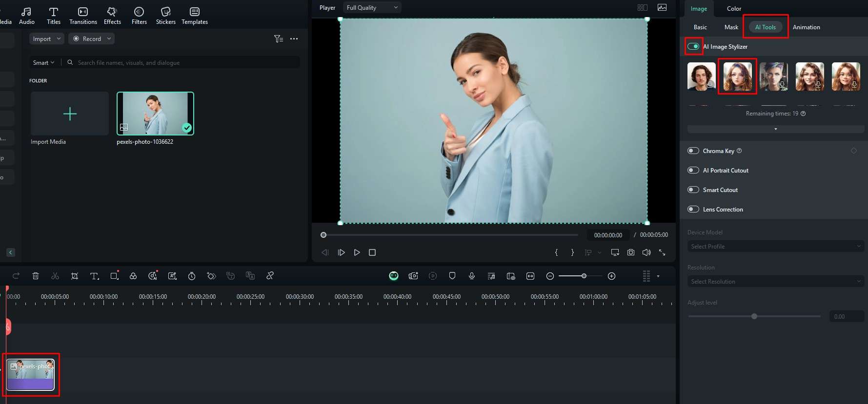Open the Audio library tab
The image size is (868, 404).
26,16
